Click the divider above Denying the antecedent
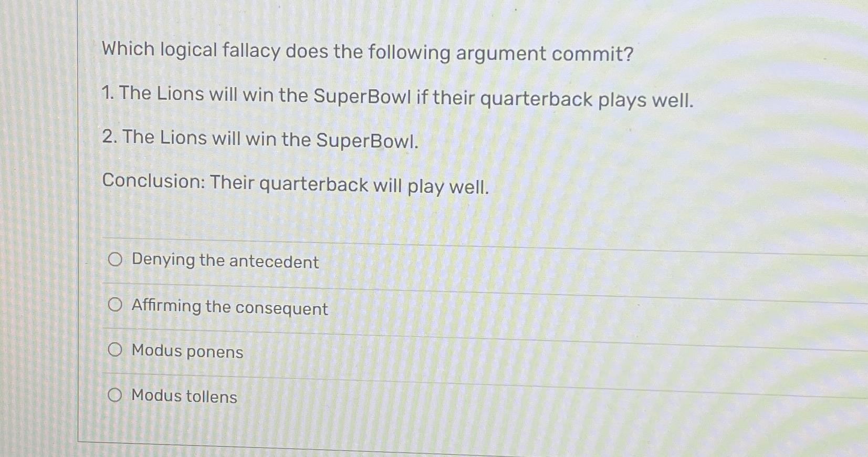The image size is (868, 457). 420,241
